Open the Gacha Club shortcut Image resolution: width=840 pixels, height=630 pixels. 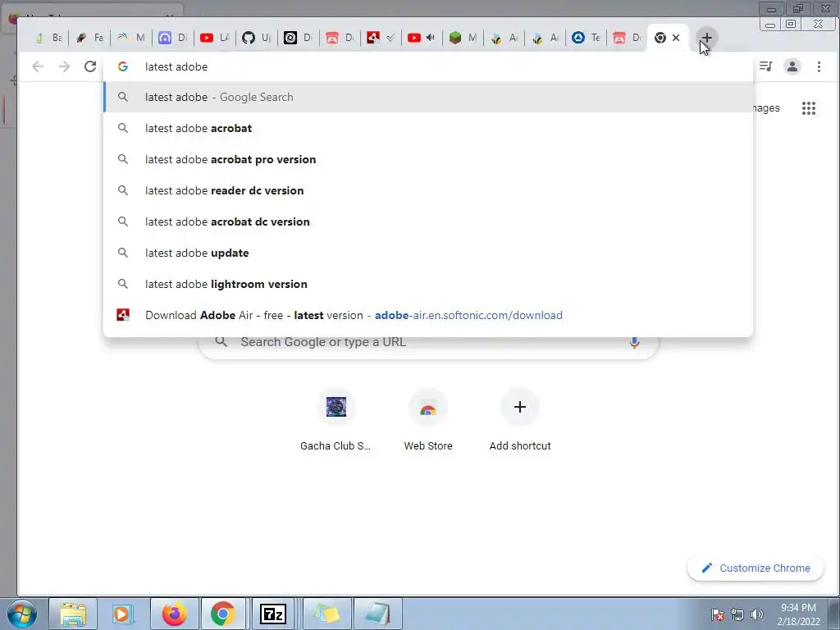(x=336, y=421)
